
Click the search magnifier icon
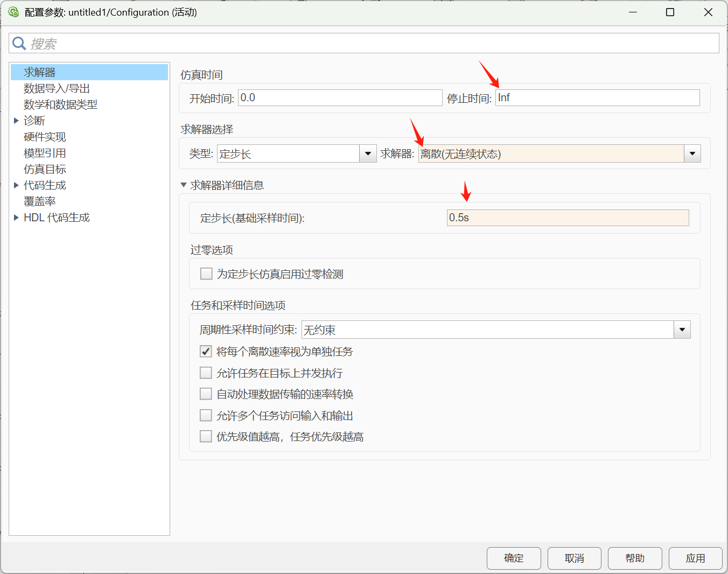(19, 43)
